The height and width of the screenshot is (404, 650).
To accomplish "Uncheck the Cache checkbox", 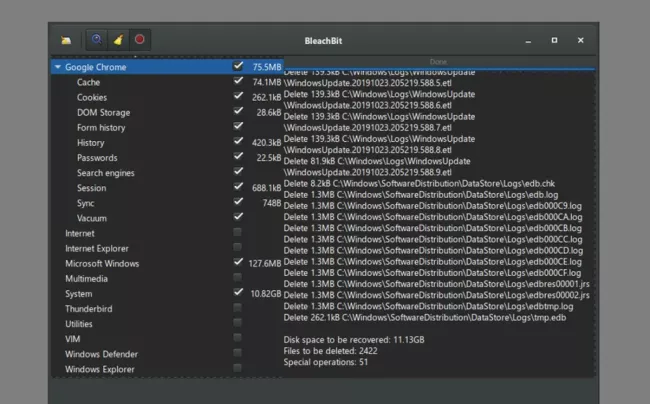I will tap(238, 80).
